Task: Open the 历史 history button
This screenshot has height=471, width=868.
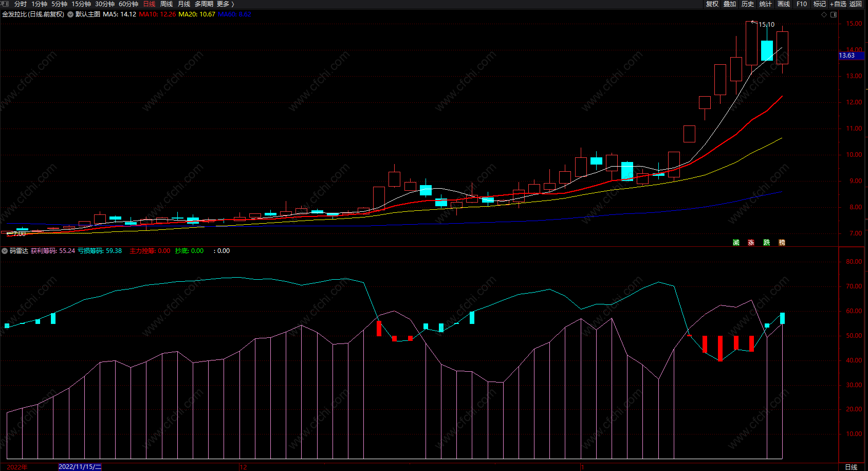Action: (x=748, y=4)
